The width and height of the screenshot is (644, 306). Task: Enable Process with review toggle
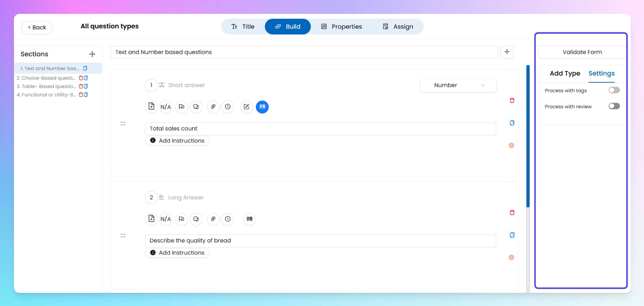(614, 106)
